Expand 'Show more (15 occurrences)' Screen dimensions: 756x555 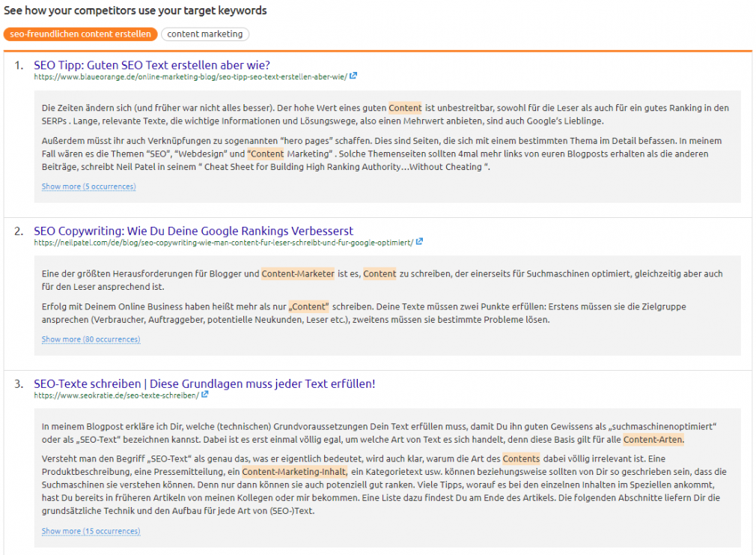tap(91, 531)
